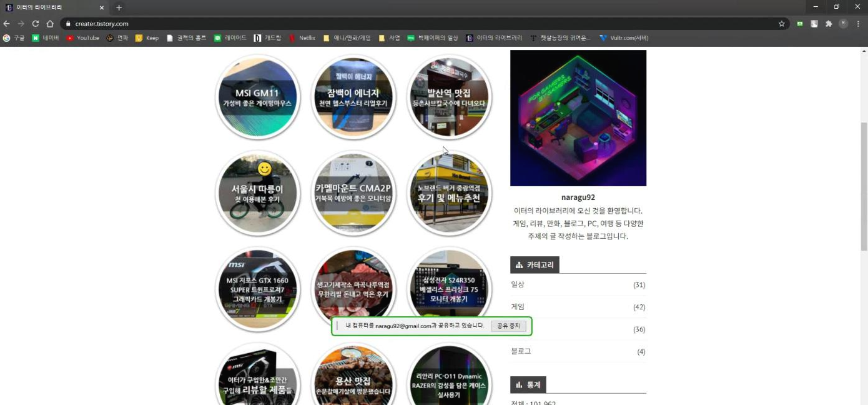Click the 카테고리 section header
868x405 pixels.
click(x=535, y=265)
